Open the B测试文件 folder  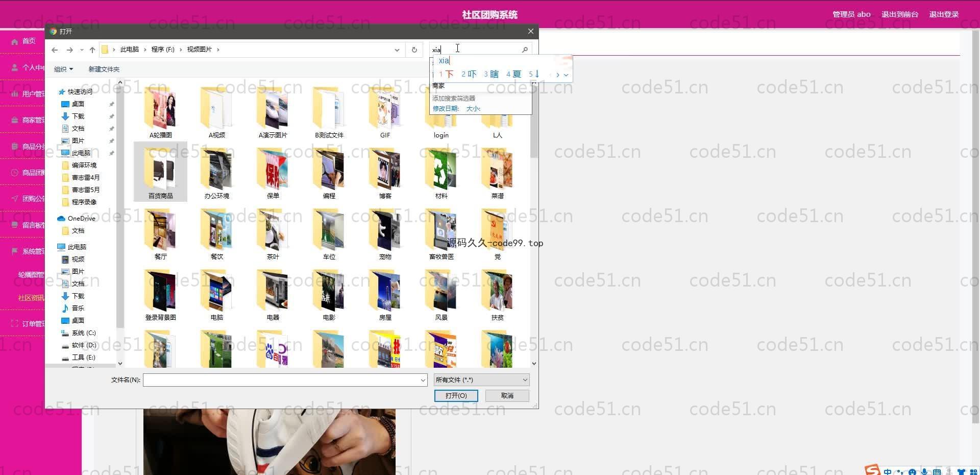point(329,112)
